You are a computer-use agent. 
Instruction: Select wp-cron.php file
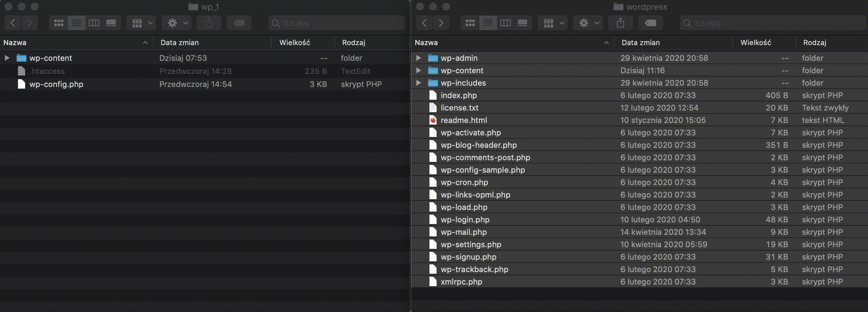click(x=639, y=182)
